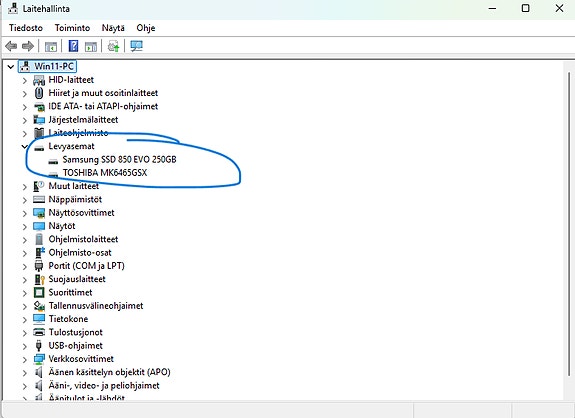The width and height of the screenshot is (575, 418).
Task: Select the Suorittimet tree item
Action: tap(70, 293)
